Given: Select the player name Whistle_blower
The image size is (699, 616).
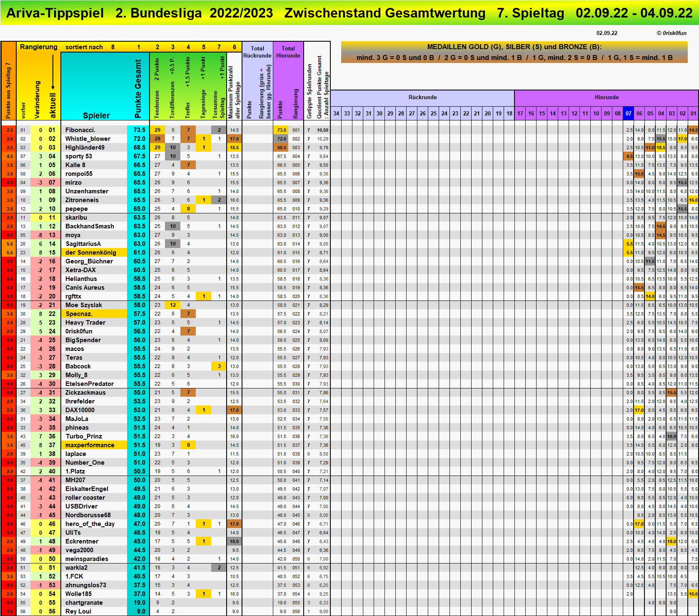Looking at the screenshot, I should point(88,139).
